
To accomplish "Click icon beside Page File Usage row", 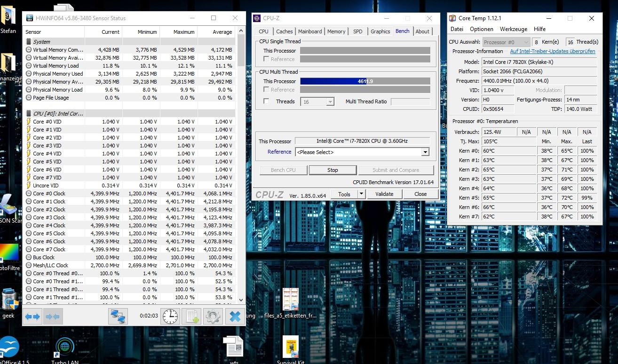I will tap(29, 98).
